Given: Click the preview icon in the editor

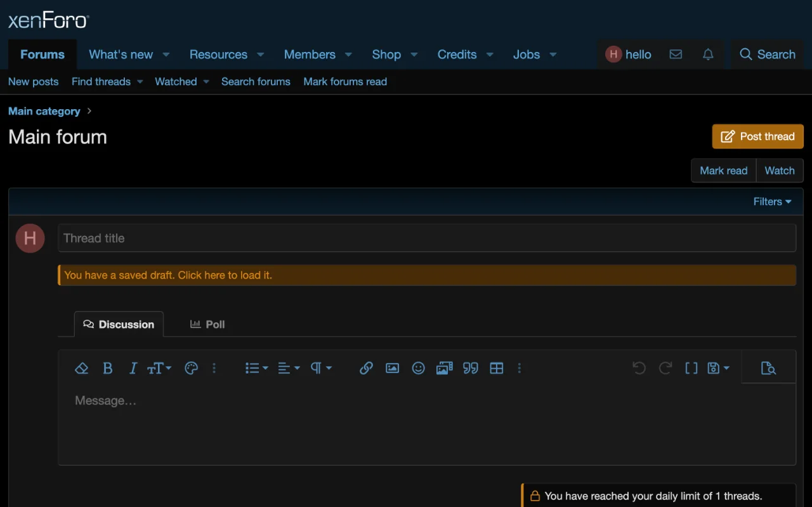Looking at the screenshot, I should 768,368.
